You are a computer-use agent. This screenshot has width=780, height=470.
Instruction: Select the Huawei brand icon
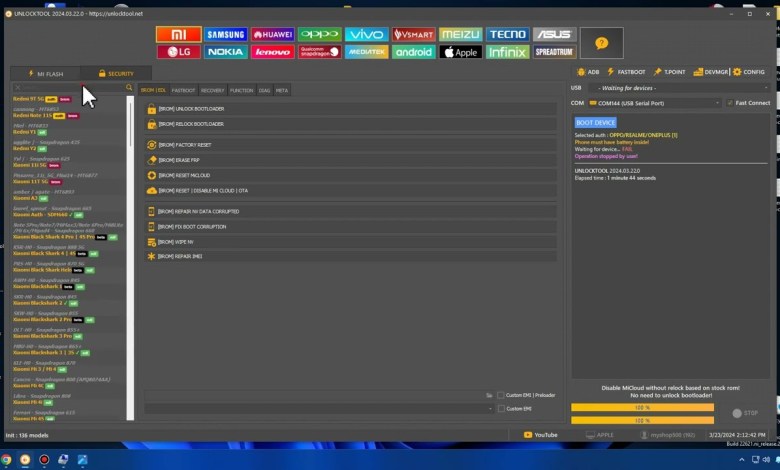(272, 34)
